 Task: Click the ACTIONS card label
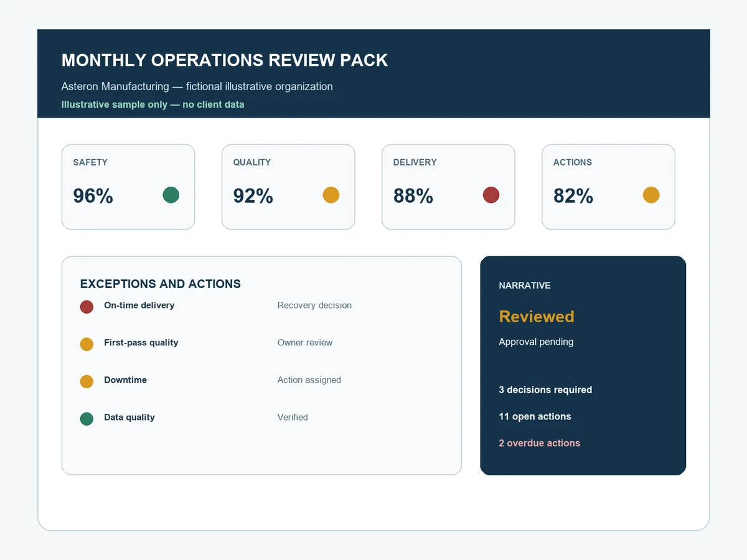(573, 162)
